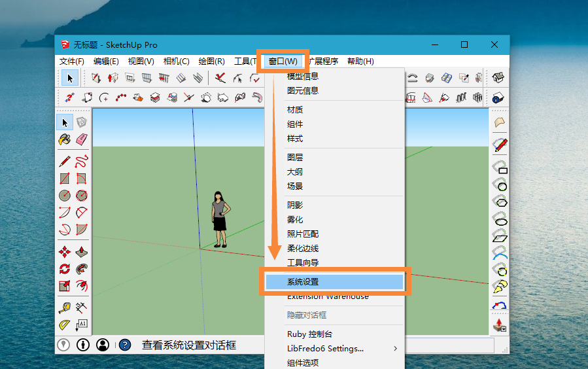Open the 编辑(E) menu
Image resolution: width=588 pixels, height=369 pixels.
[x=106, y=61]
